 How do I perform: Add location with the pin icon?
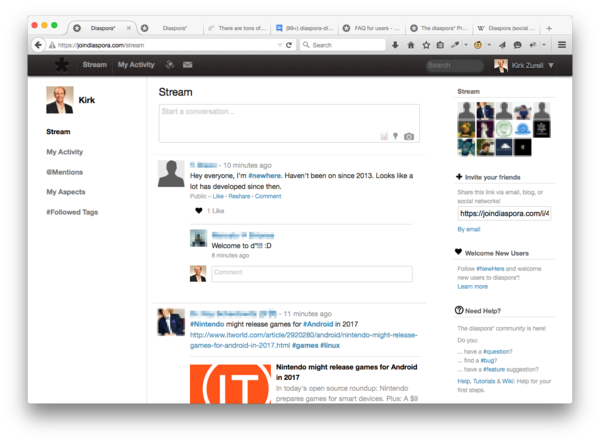[396, 136]
